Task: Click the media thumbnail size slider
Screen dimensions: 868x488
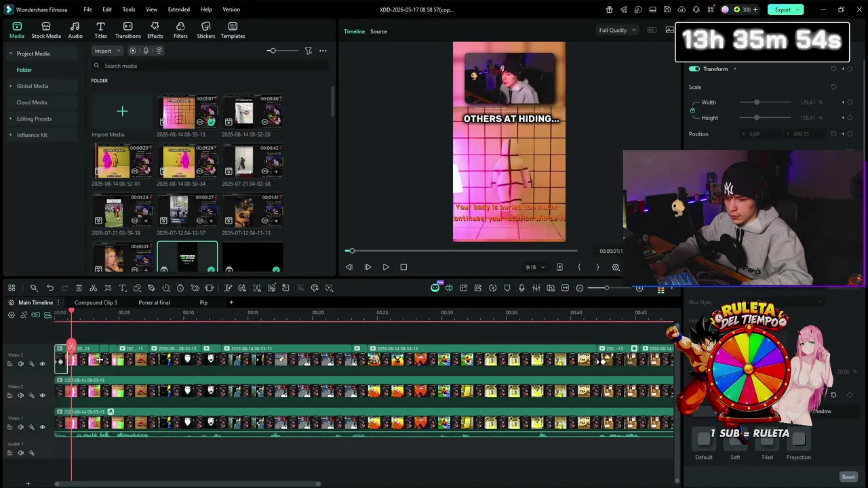Action: [x=283, y=51]
